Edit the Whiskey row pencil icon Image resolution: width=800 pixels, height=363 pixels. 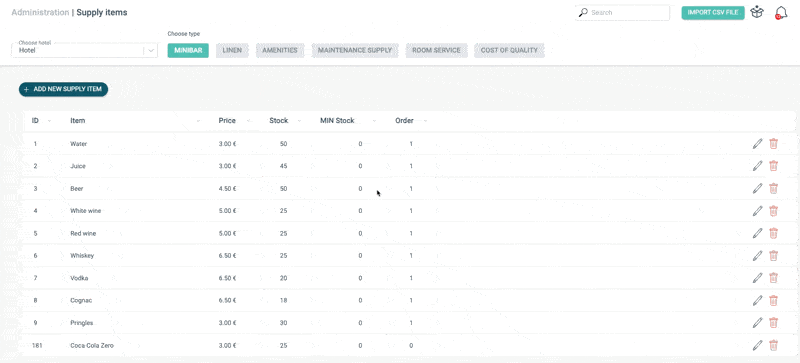(x=758, y=255)
